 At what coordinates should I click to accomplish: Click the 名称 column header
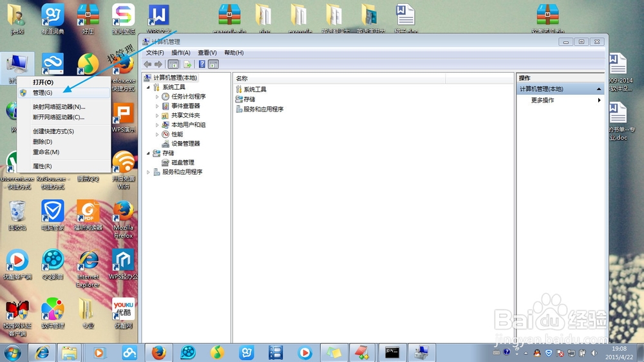pyautogui.click(x=339, y=78)
